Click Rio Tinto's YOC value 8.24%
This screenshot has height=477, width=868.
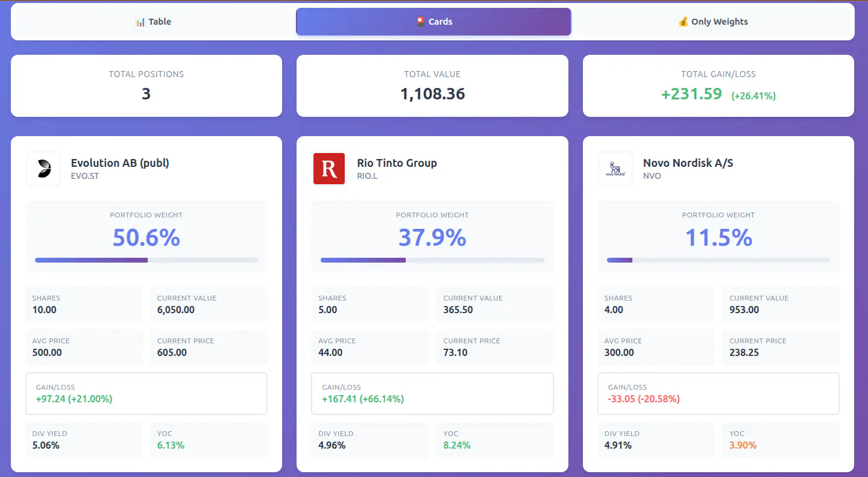coord(457,445)
